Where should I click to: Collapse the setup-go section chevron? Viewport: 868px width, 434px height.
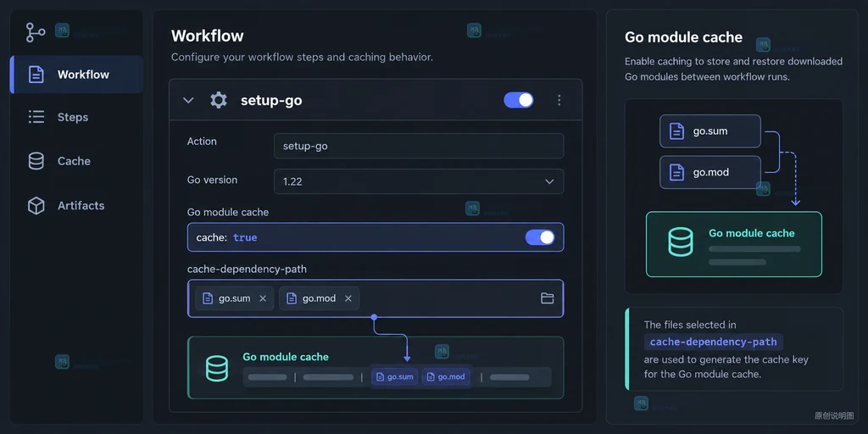(188, 100)
